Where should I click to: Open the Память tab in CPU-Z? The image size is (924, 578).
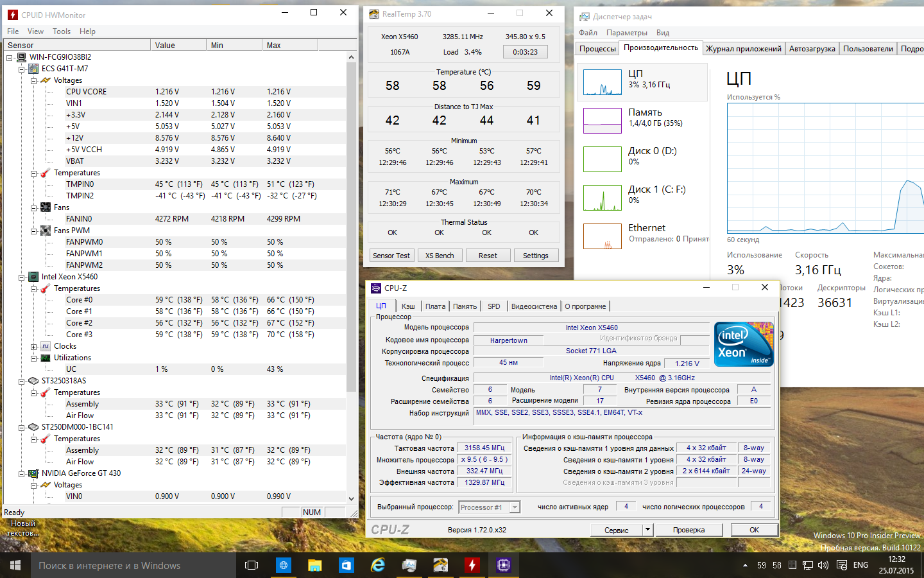(x=465, y=306)
